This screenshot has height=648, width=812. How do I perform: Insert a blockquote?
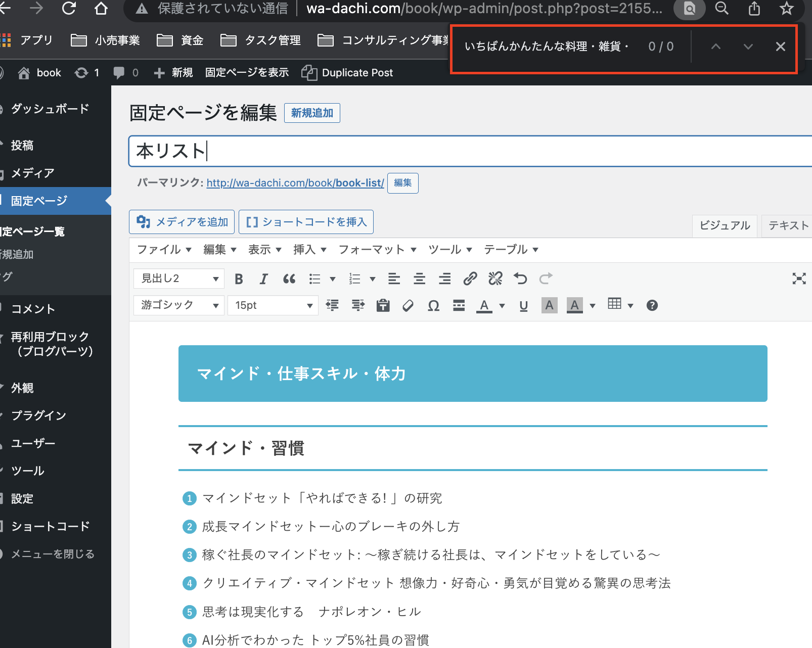[289, 279]
